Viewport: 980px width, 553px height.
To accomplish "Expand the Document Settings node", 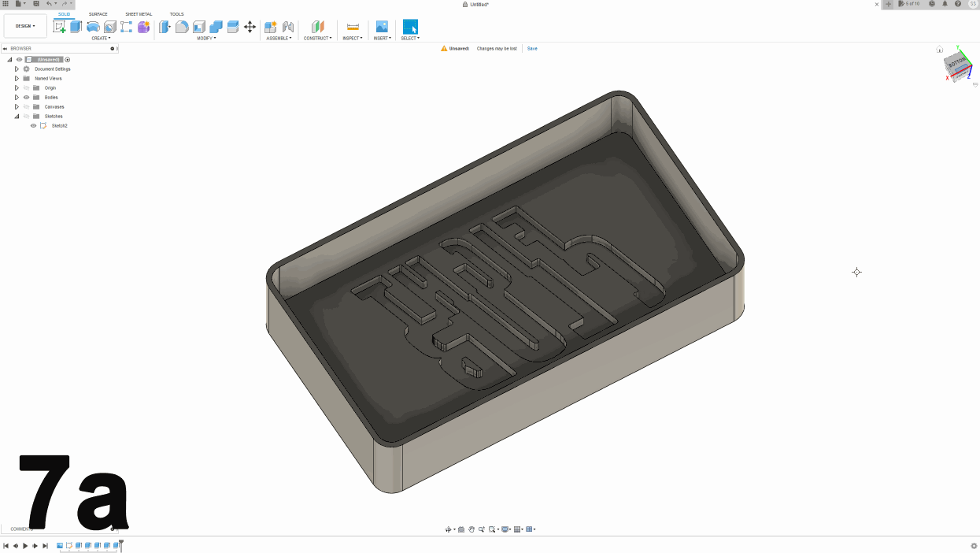I will pos(17,69).
